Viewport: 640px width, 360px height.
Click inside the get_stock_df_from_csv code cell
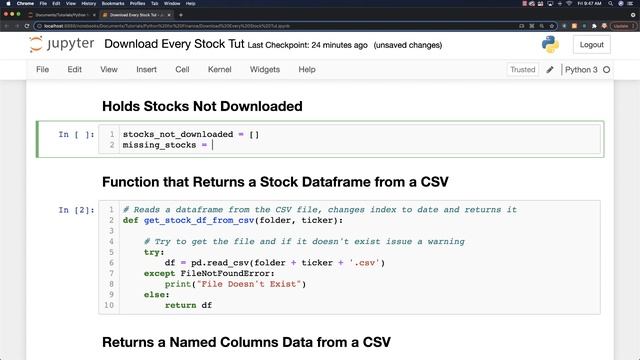[x=349, y=257]
